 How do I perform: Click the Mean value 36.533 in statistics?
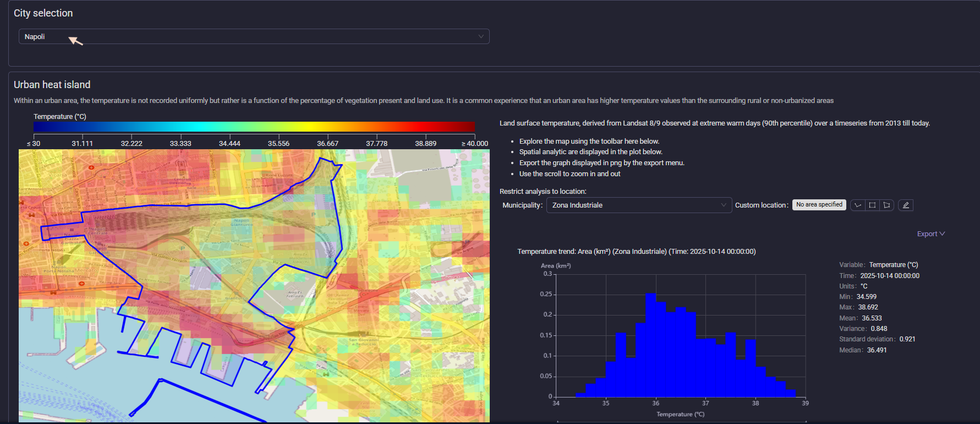pos(872,318)
